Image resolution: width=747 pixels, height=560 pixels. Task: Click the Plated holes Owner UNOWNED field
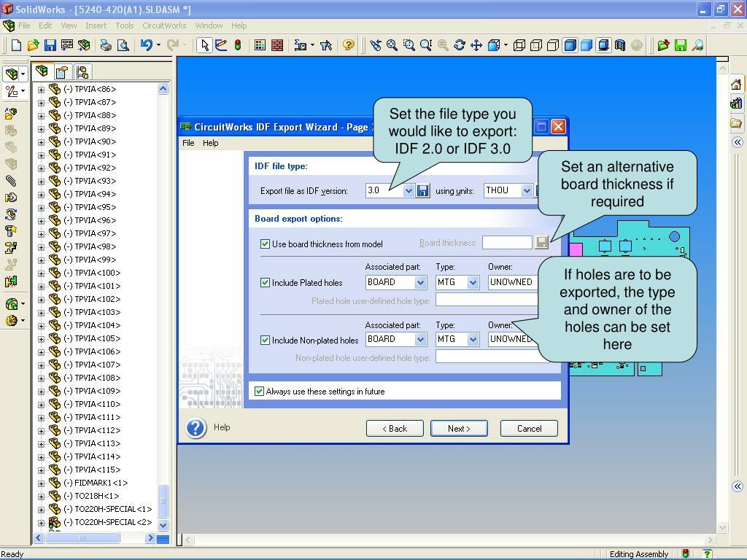coord(513,282)
